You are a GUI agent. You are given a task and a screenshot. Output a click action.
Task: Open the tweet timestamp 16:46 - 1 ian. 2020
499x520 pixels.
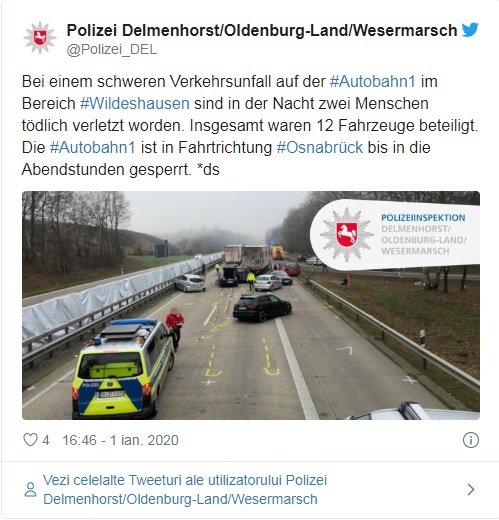120,440
